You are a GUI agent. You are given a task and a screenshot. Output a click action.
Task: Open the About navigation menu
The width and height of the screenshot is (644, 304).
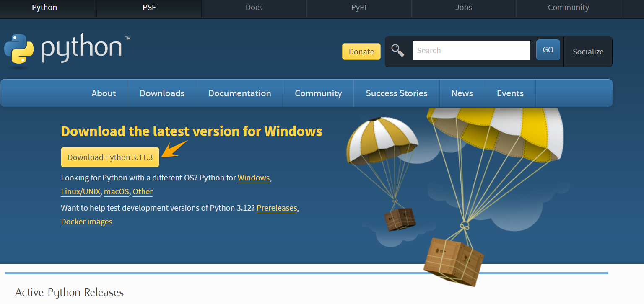tap(104, 93)
